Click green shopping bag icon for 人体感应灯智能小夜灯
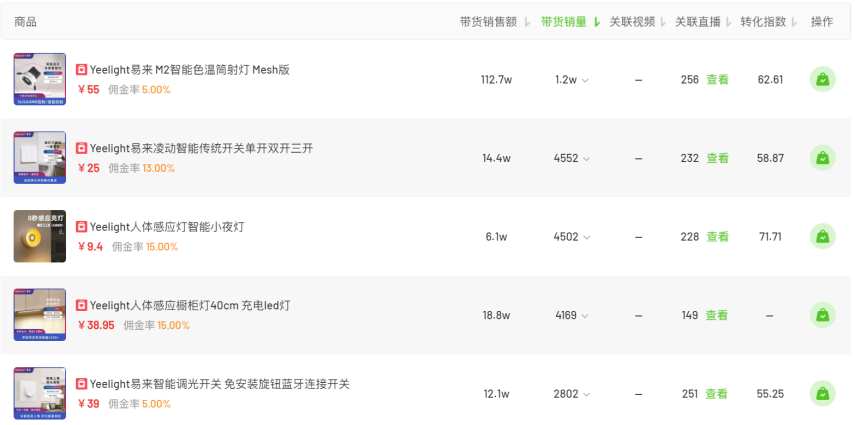Screen dimensions: 855x425 [x=822, y=237]
